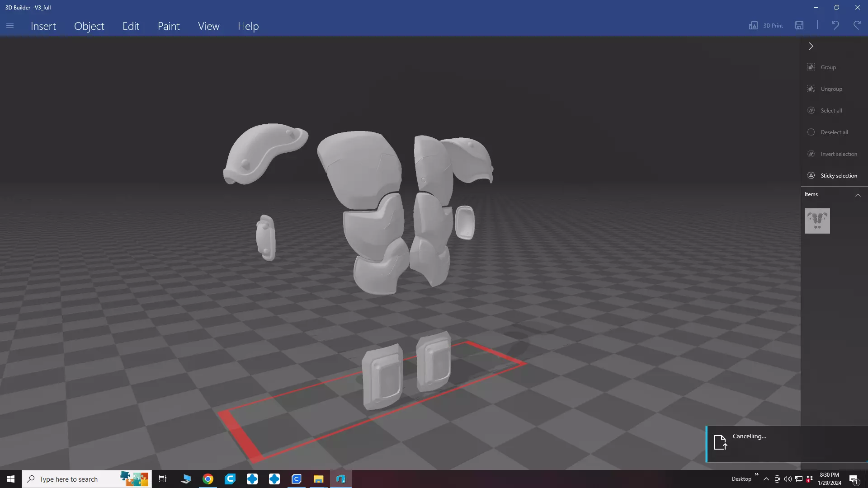Click the Undo arrow icon
The height and width of the screenshot is (488, 868).
point(835,26)
